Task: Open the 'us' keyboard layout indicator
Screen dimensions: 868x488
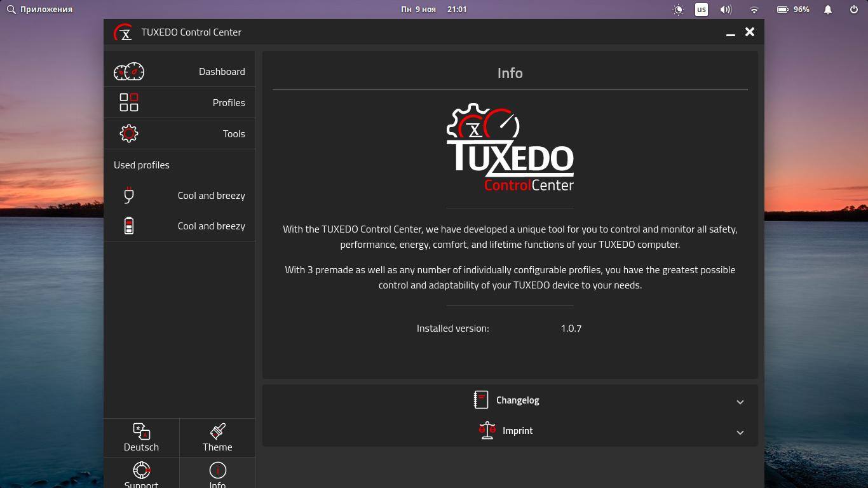Action: click(702, 10)
